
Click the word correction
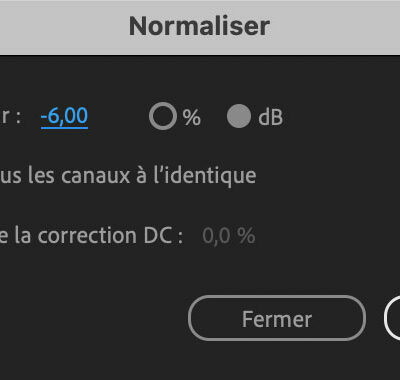pos(87,237)
